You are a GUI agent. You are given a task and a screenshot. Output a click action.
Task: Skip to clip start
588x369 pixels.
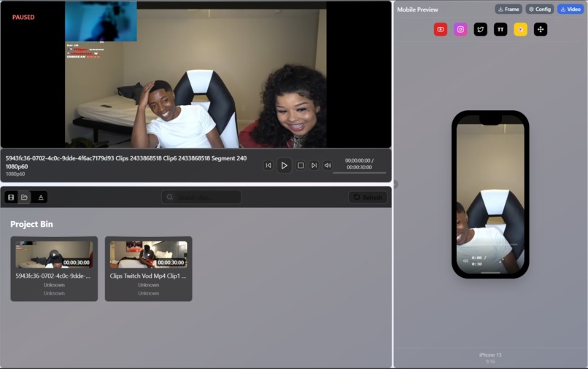point(268,166)
